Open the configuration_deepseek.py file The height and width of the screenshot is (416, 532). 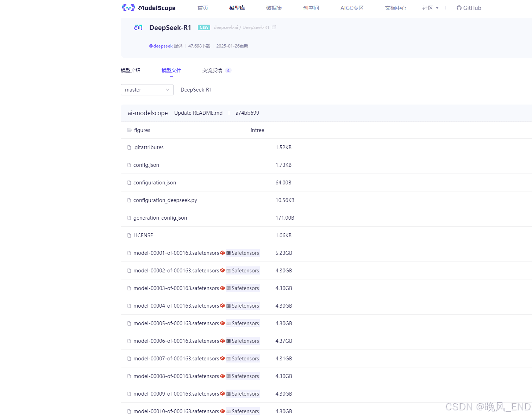(165, 200)
